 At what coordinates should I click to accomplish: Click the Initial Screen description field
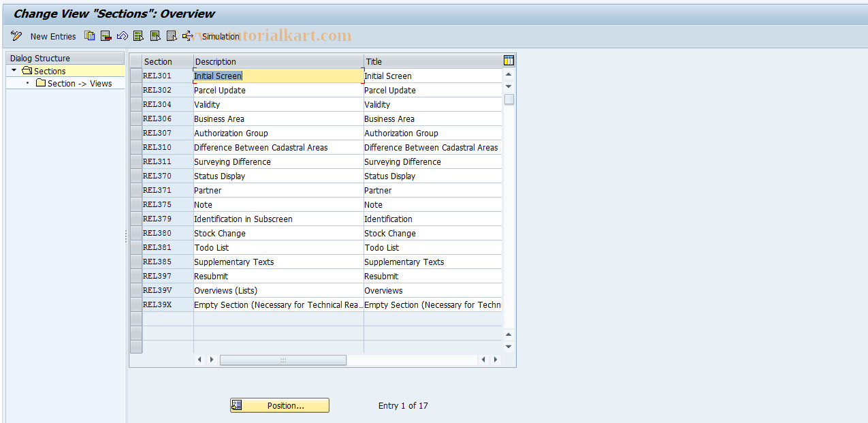279,76
